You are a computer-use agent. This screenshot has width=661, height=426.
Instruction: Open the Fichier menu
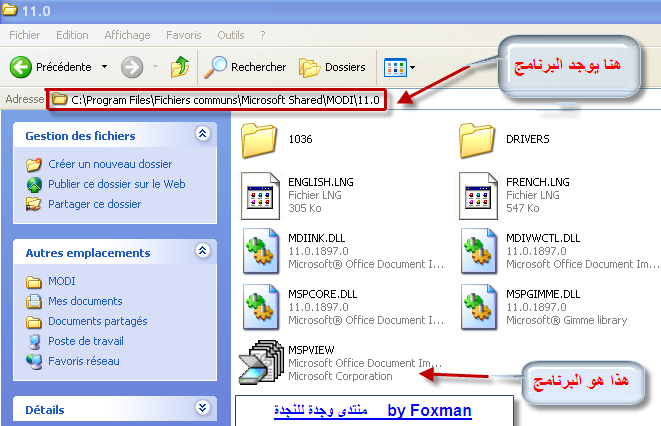coord(24,35)
